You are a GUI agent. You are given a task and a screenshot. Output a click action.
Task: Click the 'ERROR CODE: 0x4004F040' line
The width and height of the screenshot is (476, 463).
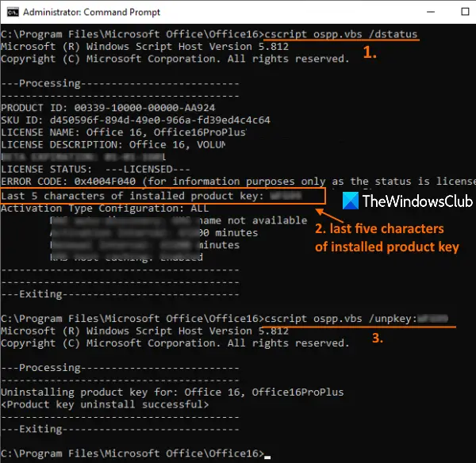pyautogui.click(x=238, y=182)
